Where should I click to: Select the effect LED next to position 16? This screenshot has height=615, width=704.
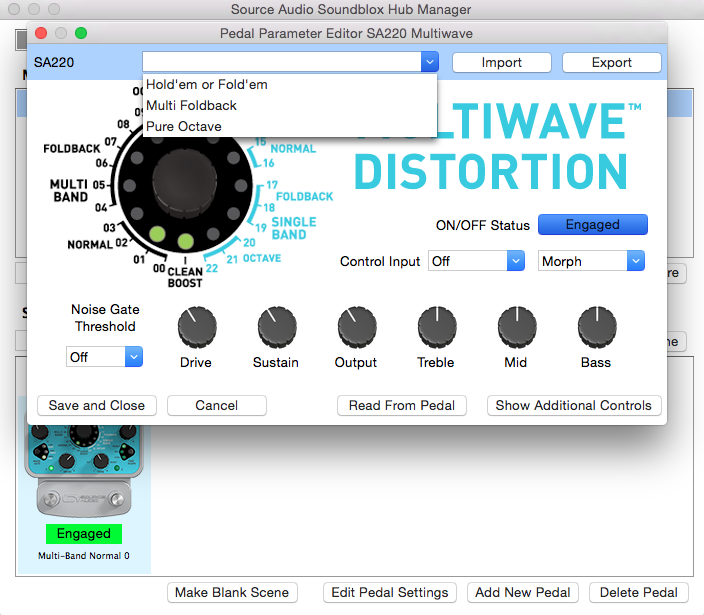(x=233, y=158)
